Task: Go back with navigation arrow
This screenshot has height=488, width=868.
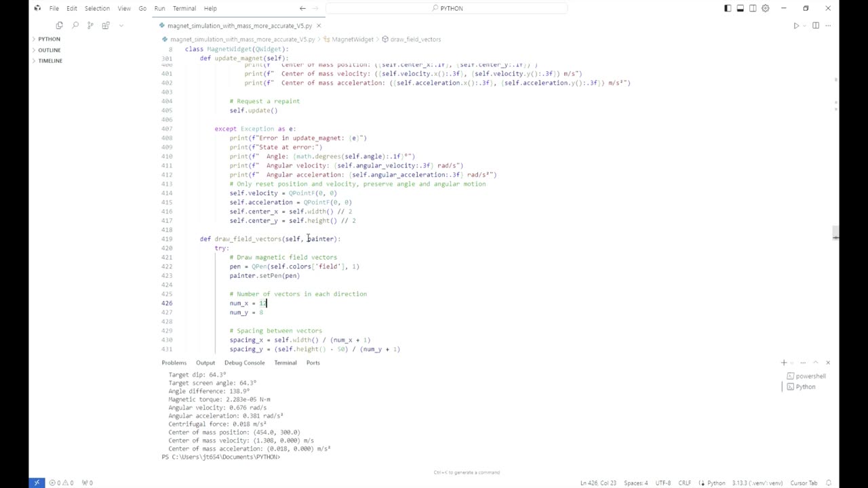Action: (302, 8)
